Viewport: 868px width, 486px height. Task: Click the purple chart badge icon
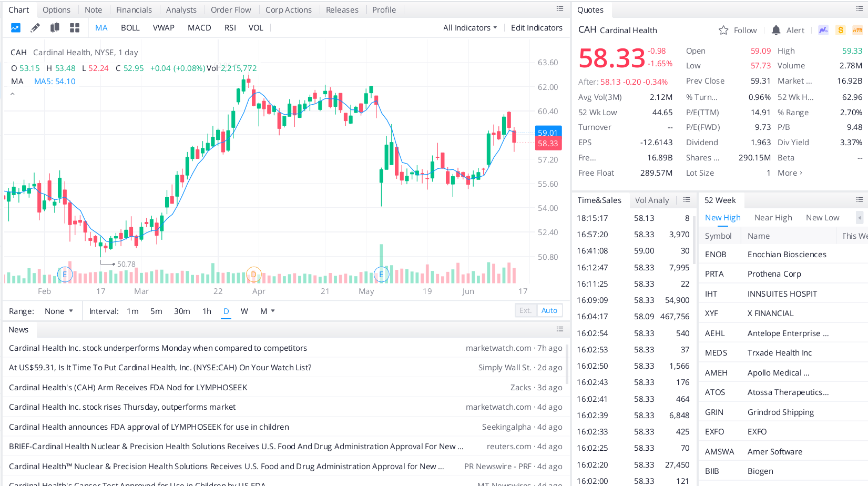(x=823, y=31)
